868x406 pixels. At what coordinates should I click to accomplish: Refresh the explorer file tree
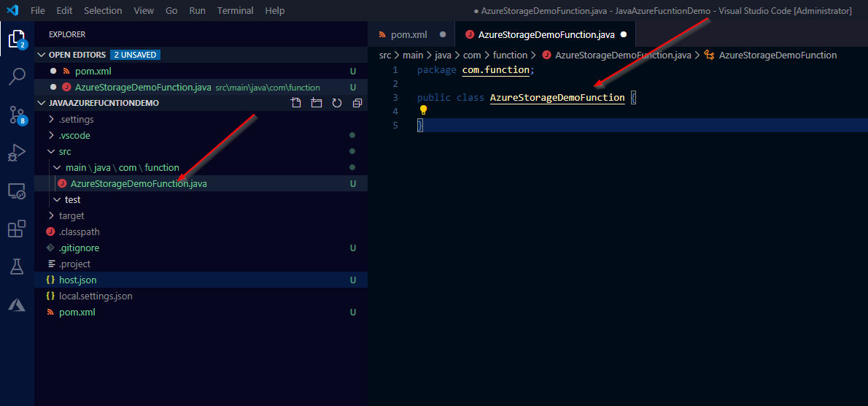pos(336,103)
